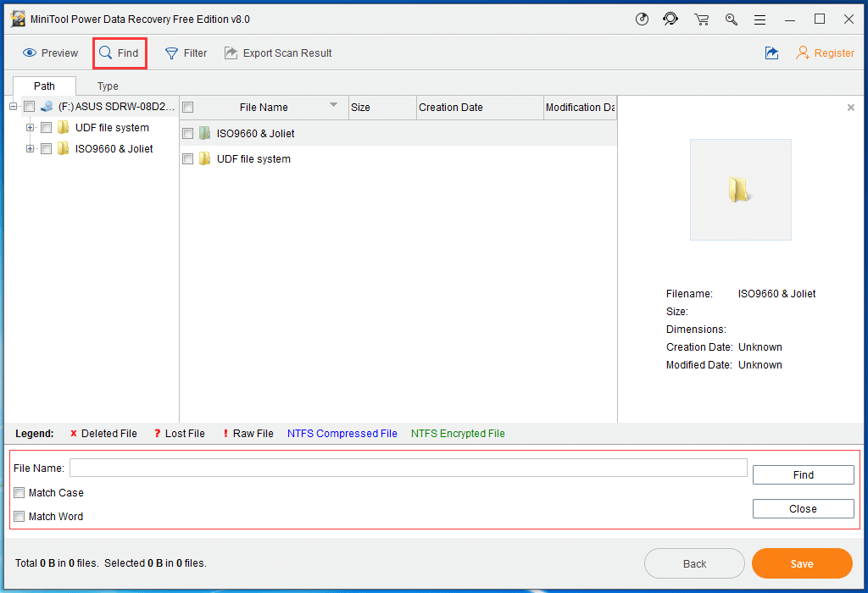Screen dimensions: 868x593
Task: Click the orange Save button
Action: (801, 563)
